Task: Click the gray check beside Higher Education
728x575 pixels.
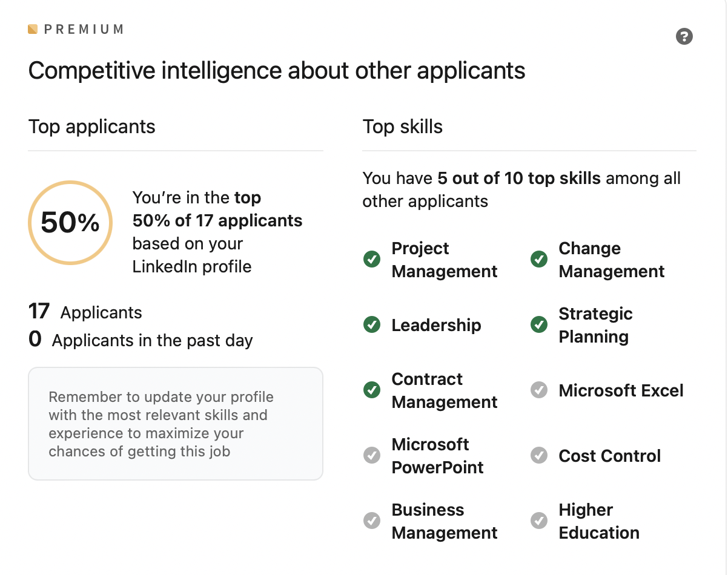Action: click(x=538, y=521)
